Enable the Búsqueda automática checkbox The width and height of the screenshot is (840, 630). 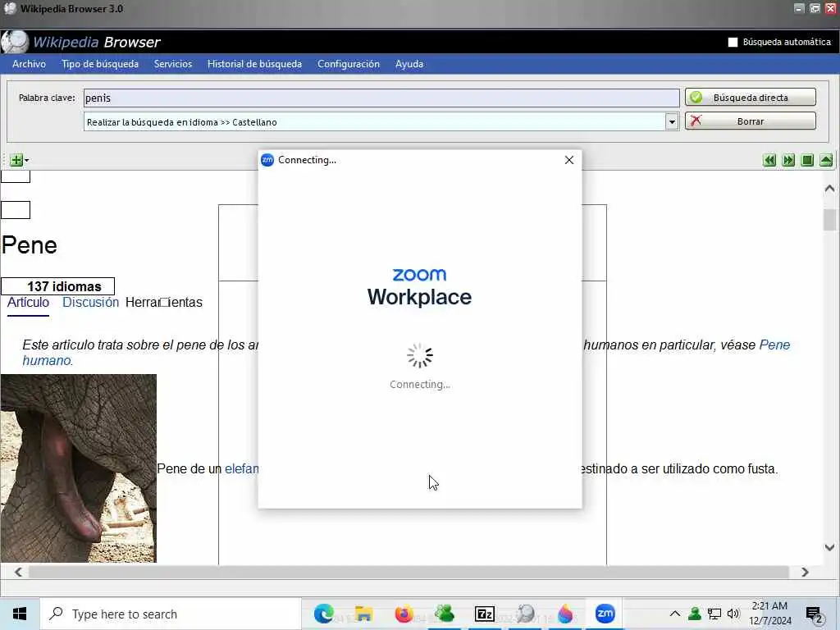[x=733, y=42]
